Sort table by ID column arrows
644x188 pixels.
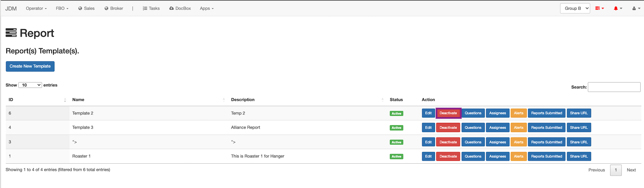click(x=65, y=100)
